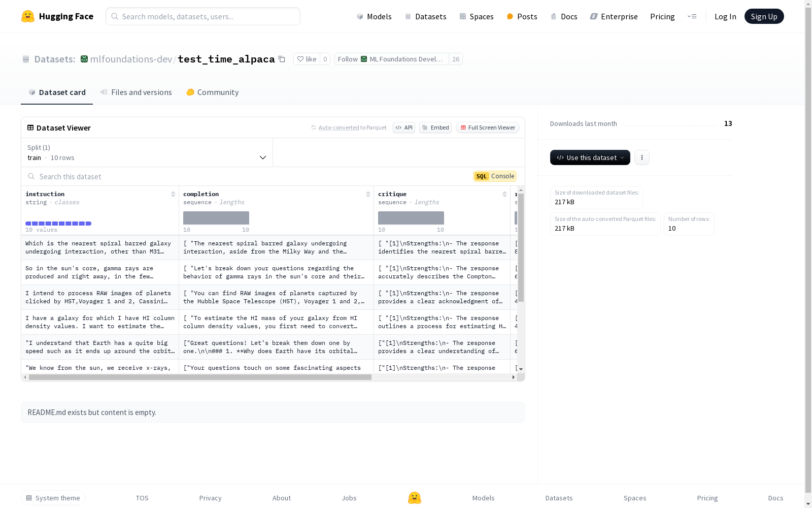Open the footer Spaces link
The width and height of the screenshot is (812, 508).
635,498
